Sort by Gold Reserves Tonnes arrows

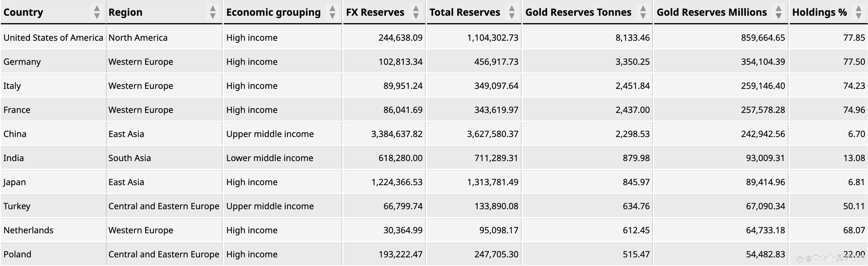pos(643,12)
